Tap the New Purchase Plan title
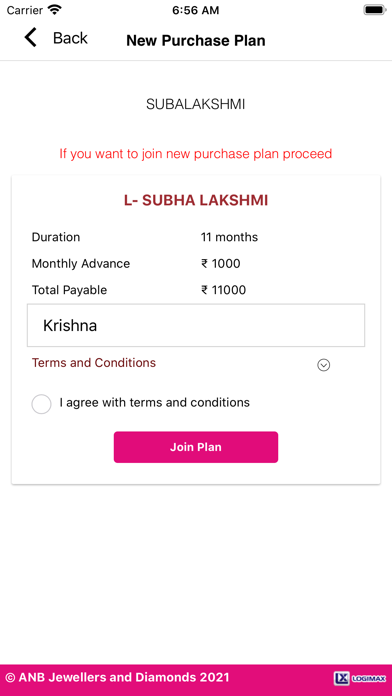 (x=196, y=41)
